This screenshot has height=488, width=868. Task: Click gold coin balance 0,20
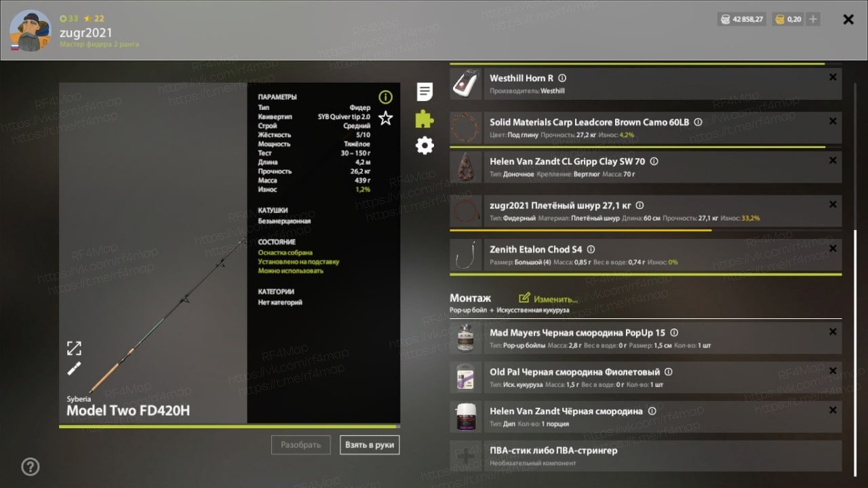787,19
